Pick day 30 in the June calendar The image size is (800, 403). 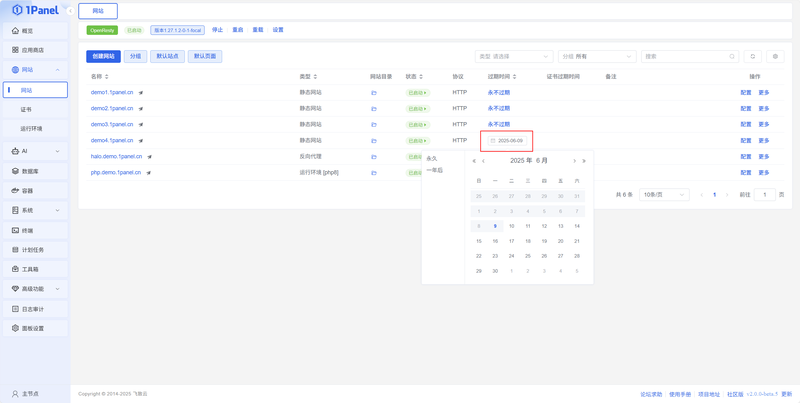pyautogui.click(x=495, y=271)
